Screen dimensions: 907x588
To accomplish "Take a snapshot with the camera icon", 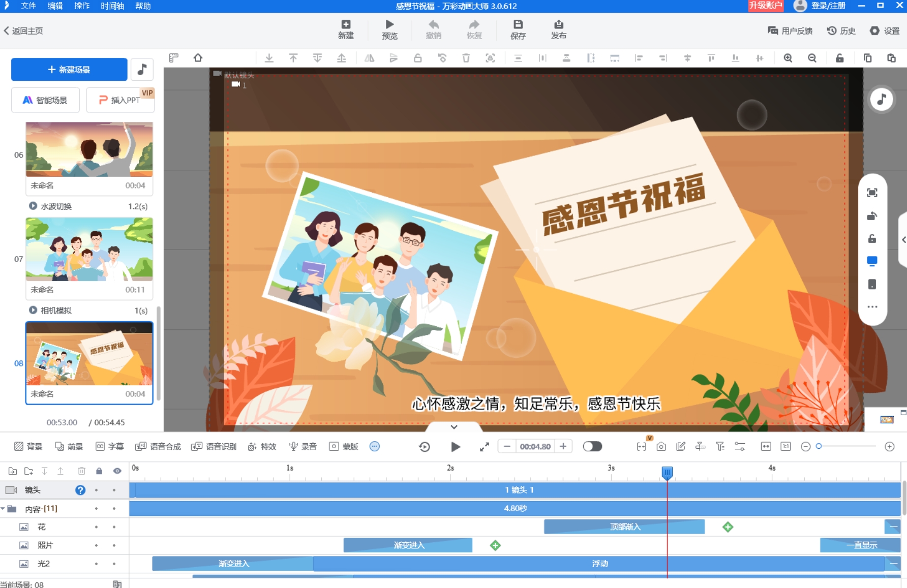I will [661, 446].
